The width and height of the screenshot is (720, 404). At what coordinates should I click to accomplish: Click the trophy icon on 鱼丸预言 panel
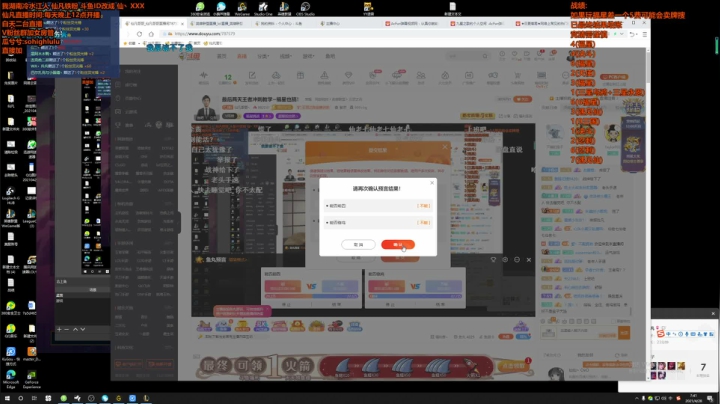[x=493, y=259]
